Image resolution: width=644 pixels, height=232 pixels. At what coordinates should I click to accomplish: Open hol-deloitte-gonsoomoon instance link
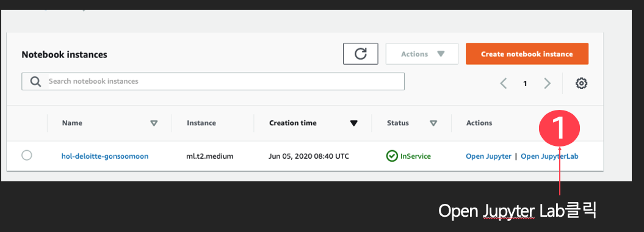click(x=105, y=156)
